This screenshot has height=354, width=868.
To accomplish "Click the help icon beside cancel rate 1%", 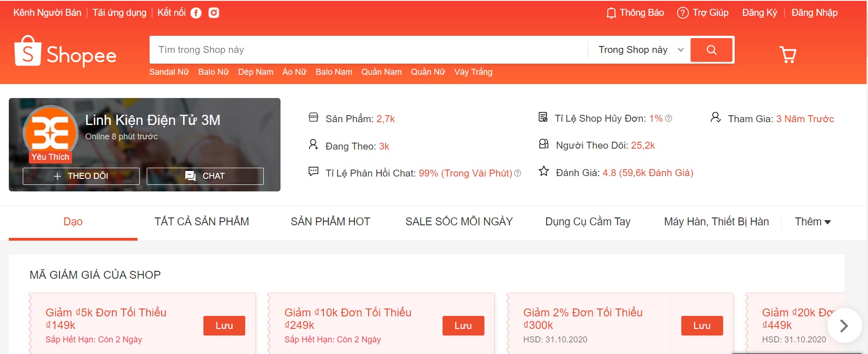I will pyautogui.click(x=668, y=118).
